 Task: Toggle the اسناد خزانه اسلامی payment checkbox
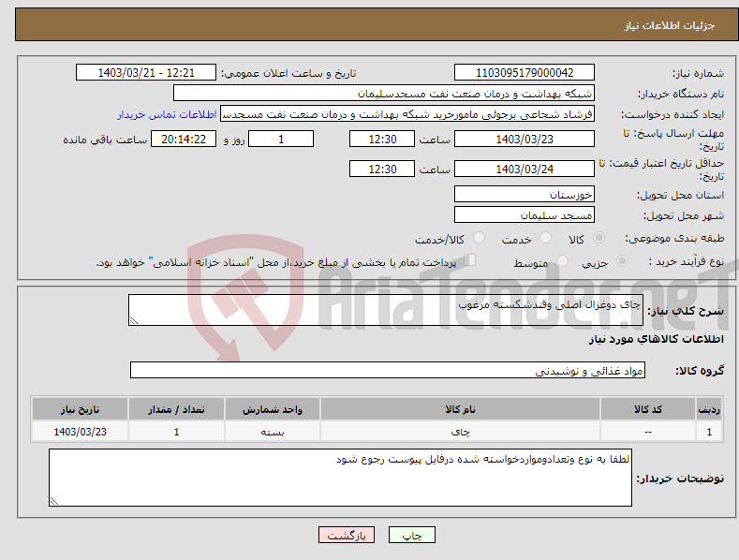click(470, 260)
